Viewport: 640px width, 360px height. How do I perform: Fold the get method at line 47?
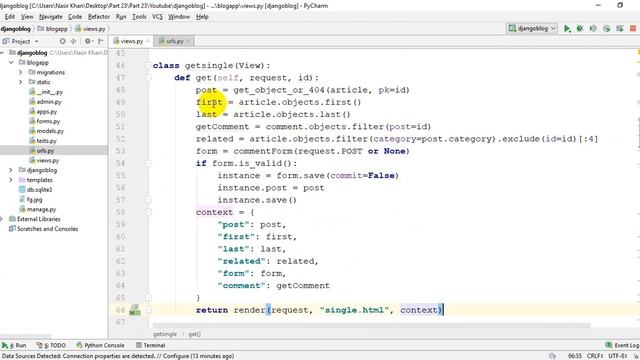point(149,78)
